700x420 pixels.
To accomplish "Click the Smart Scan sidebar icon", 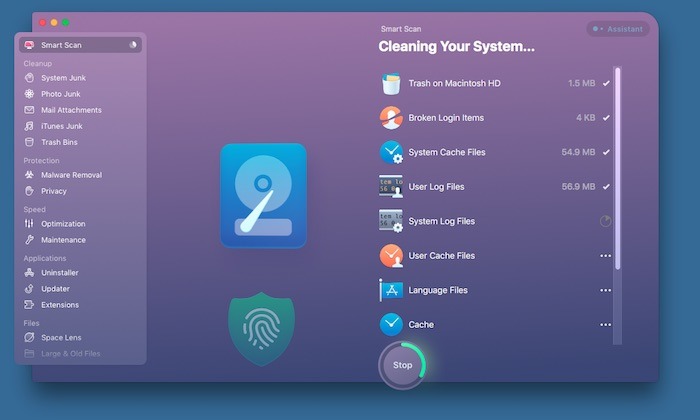I will click(29, 45).
